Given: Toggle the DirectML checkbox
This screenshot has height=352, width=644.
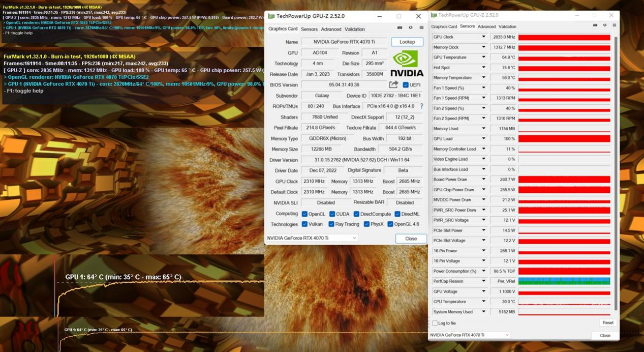Looking at the screenshot, I should pyautogui.click(x=397, y=214).
